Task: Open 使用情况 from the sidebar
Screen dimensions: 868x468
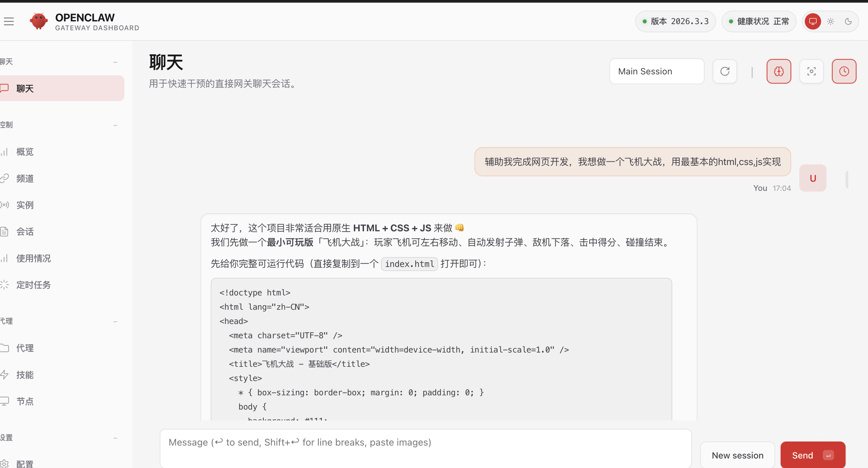Action: (33, 258)
